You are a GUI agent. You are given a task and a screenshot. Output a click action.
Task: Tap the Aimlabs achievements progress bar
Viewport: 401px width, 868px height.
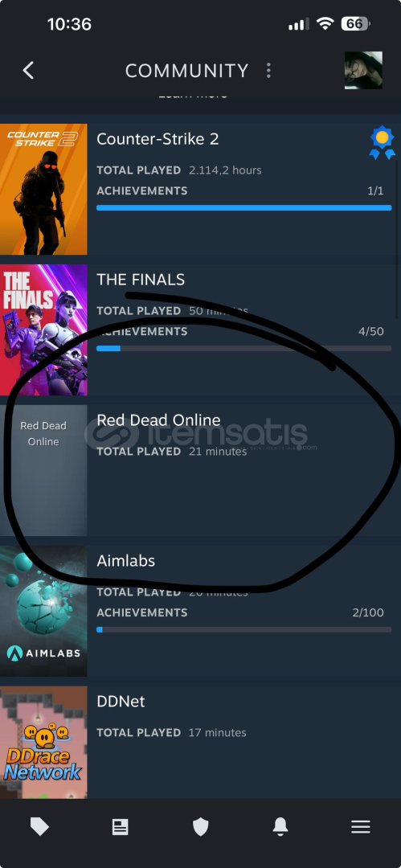pos(243,630)
